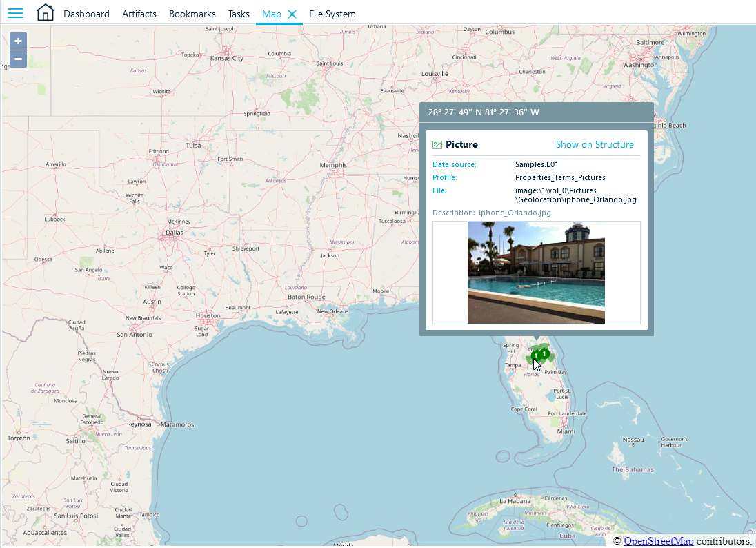Zoom out on the map
The image size is (756, 548).
(x=19, y=59)
